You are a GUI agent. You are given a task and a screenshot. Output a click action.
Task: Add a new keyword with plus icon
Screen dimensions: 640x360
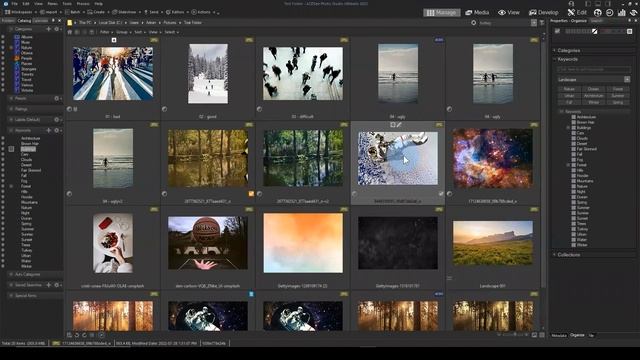pyautogui.click(x=49, y=130)
